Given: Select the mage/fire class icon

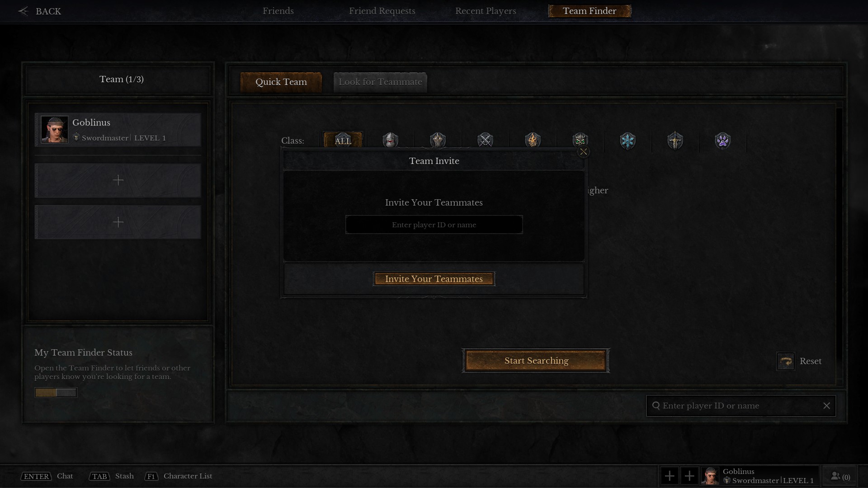Looking at the screenshot, I should [533, 140].
